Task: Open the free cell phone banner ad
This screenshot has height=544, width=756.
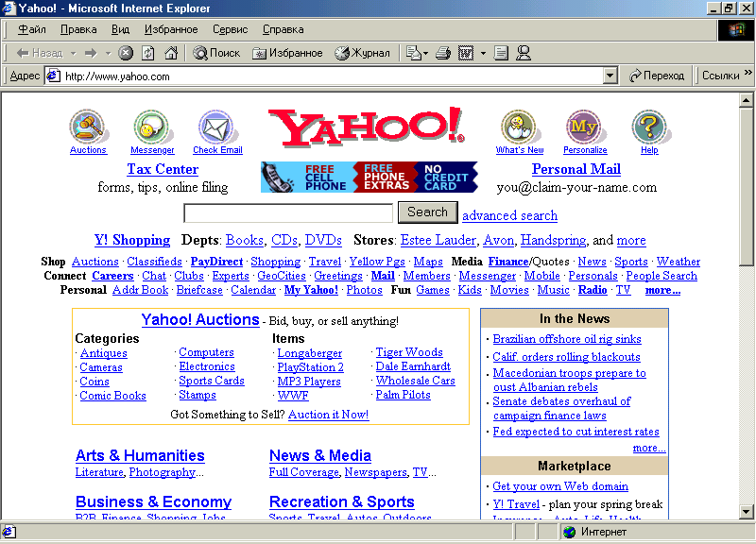Action: click(369, 177)
